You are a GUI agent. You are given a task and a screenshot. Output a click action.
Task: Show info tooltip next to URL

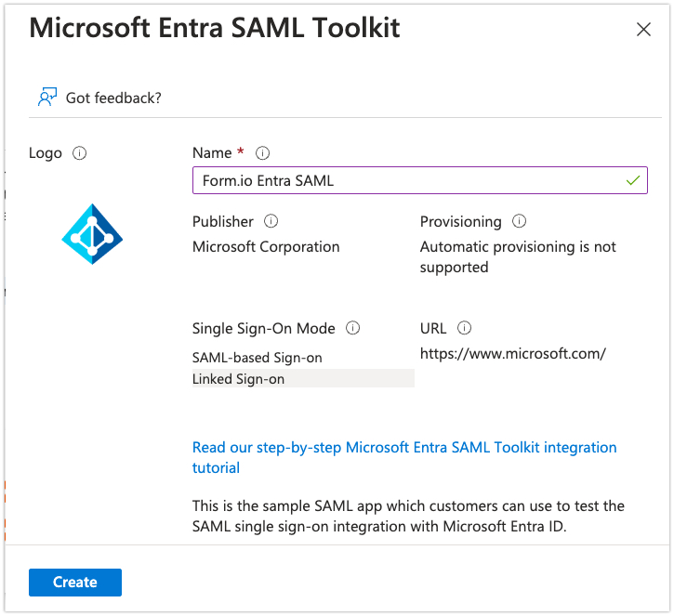(x=464, y=328)
